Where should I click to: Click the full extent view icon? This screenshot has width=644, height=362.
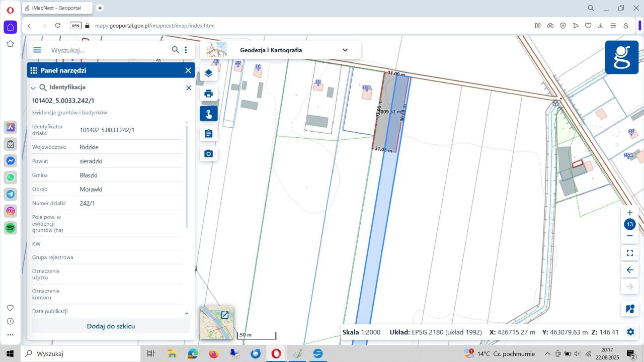click(x=629, y=253)
